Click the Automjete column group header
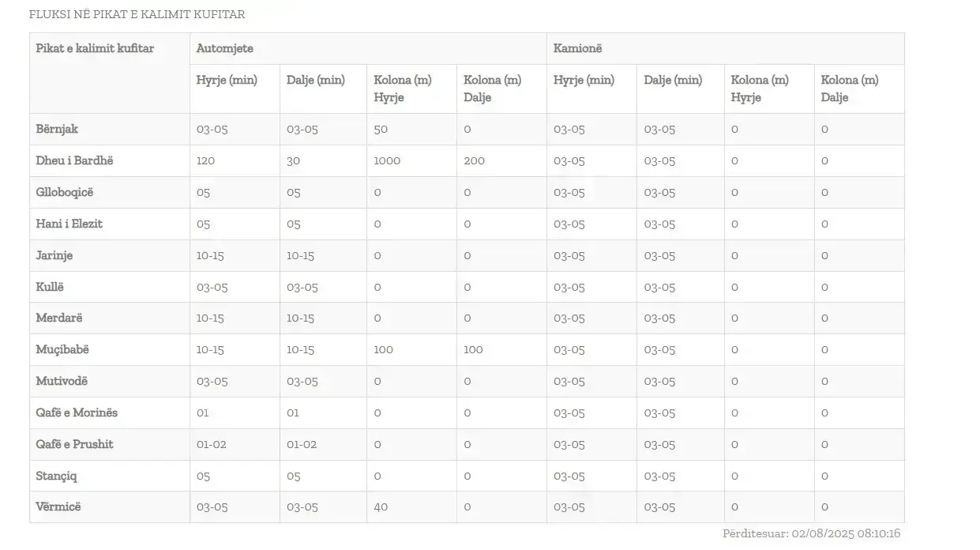This screenshot has height=550, width=980. point(225,48)
